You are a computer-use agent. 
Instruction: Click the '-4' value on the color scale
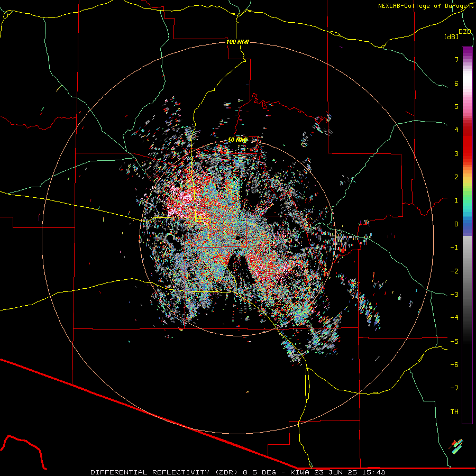(454, 318)
